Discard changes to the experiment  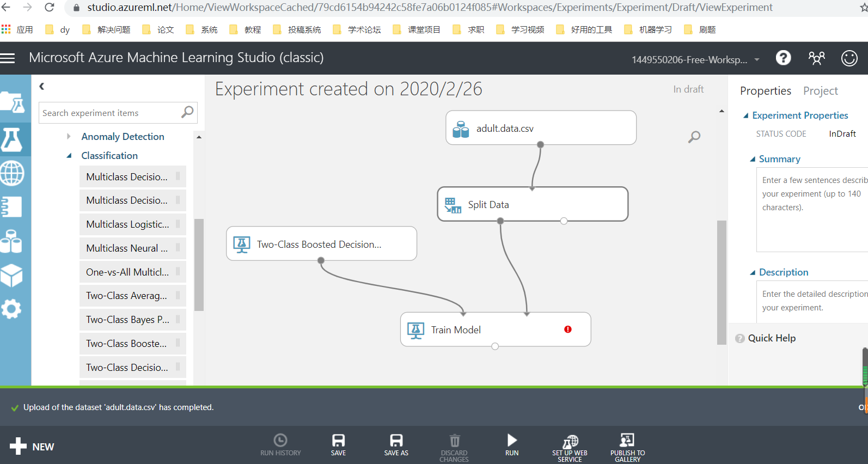(x=454, y=448)
